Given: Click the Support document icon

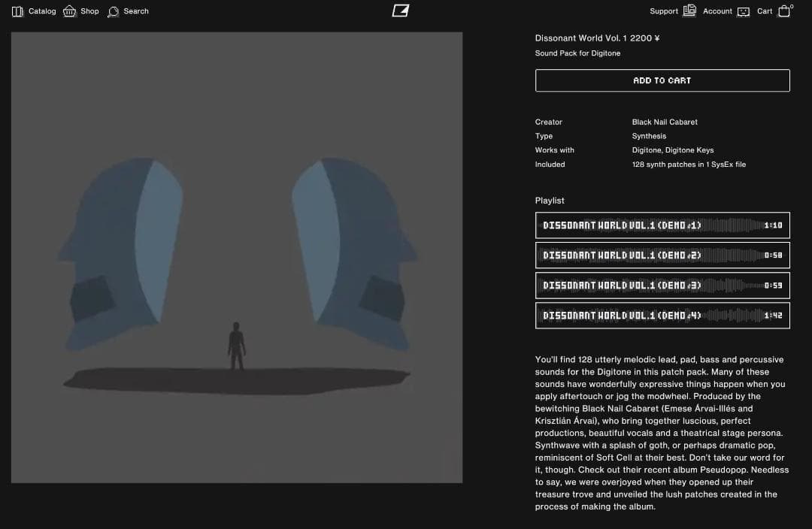Looking at the screenshot, I should 689,11.
